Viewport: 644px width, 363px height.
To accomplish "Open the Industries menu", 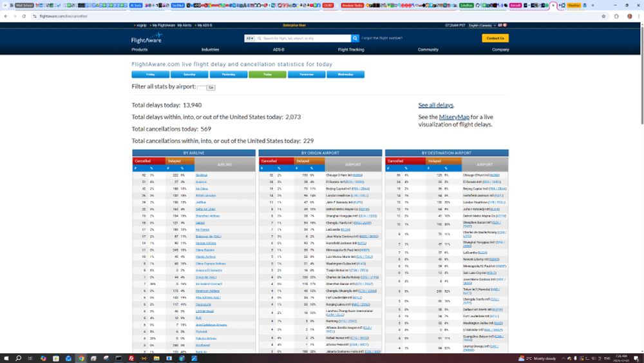I will pyautogui.click(x=211, y=50).
